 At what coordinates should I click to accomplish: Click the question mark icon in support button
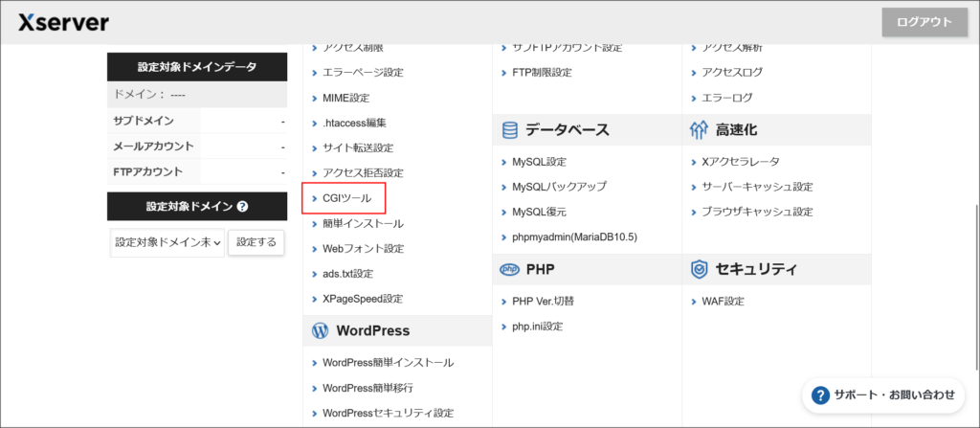coord(820,394)
